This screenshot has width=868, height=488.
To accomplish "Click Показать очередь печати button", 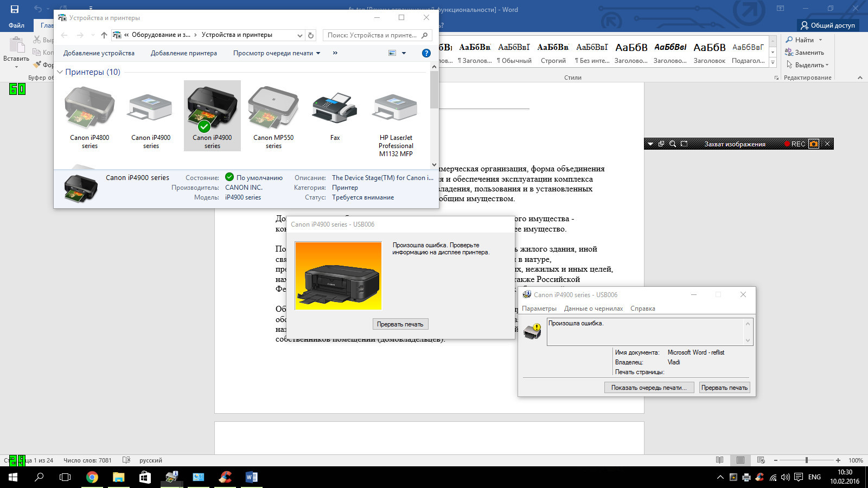I will (649, 388).
